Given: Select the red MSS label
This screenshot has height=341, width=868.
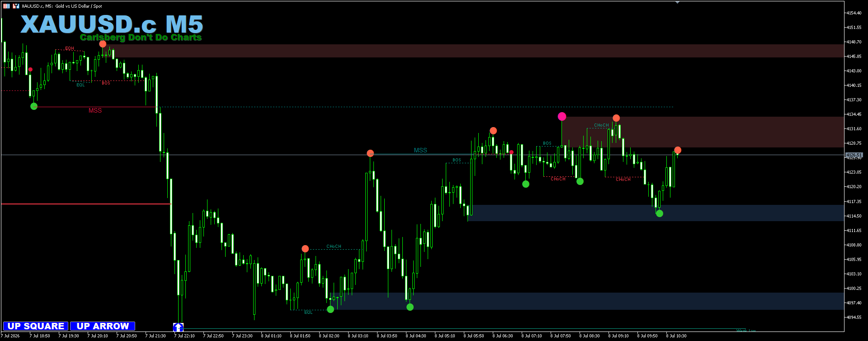Looking at the screenshot, I should 95,111.
